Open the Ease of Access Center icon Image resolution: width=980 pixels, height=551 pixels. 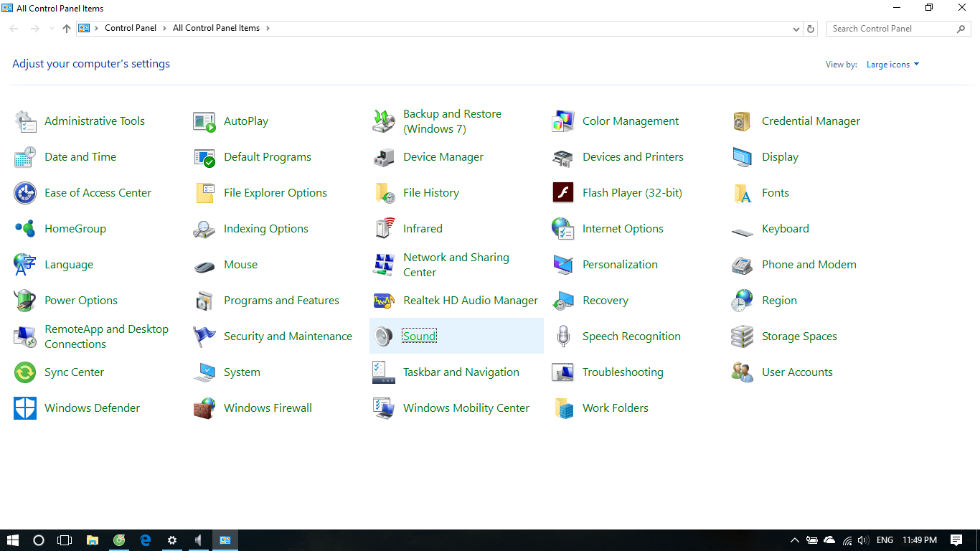[x=25, y=193]
